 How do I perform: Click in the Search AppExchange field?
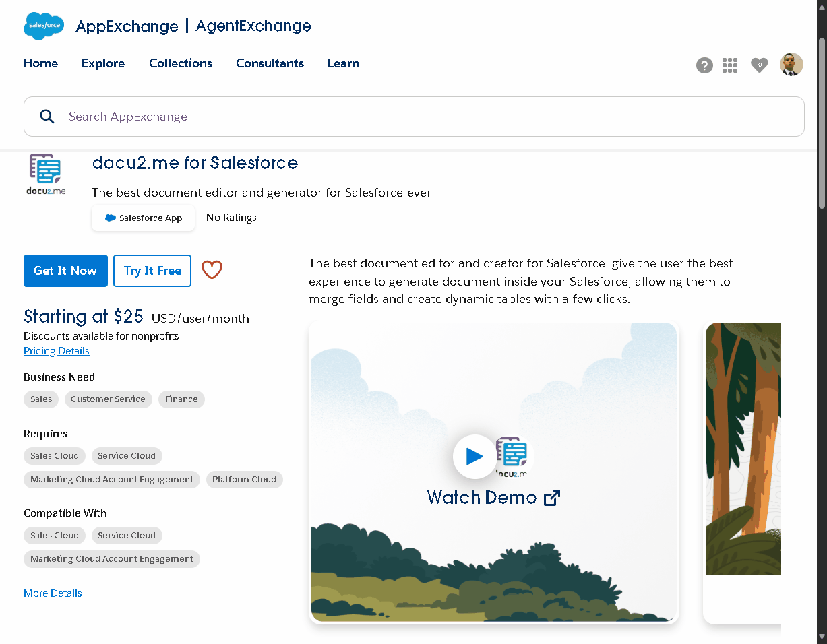414,117
